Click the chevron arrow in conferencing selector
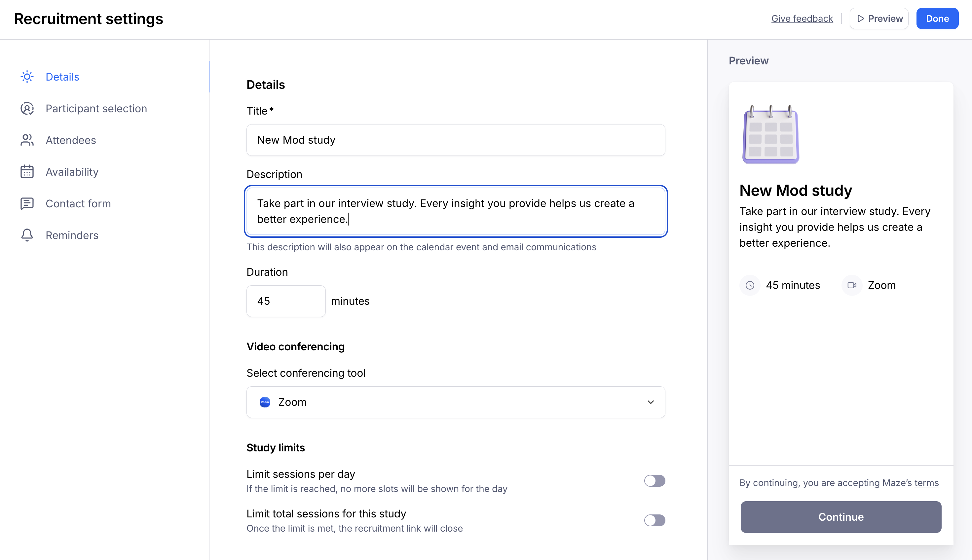The width and height of the screenshot is (972, 560). pyautogui.click(x=651, y=402)
